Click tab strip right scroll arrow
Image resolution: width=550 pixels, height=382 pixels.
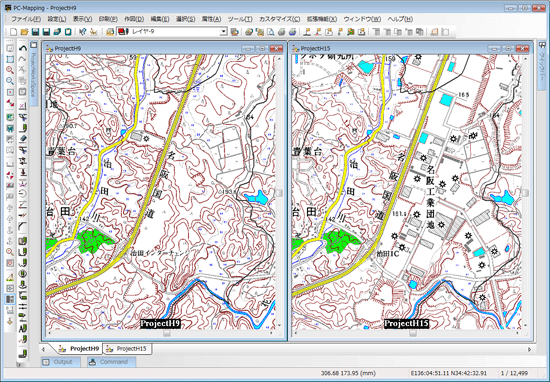click(530, 349)
